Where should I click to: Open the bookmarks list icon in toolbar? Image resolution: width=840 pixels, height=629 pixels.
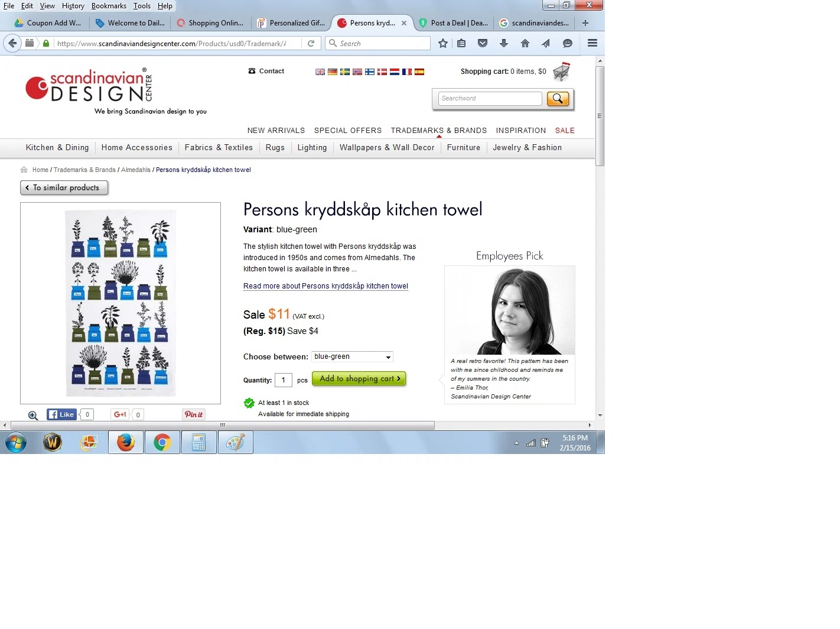461,43
